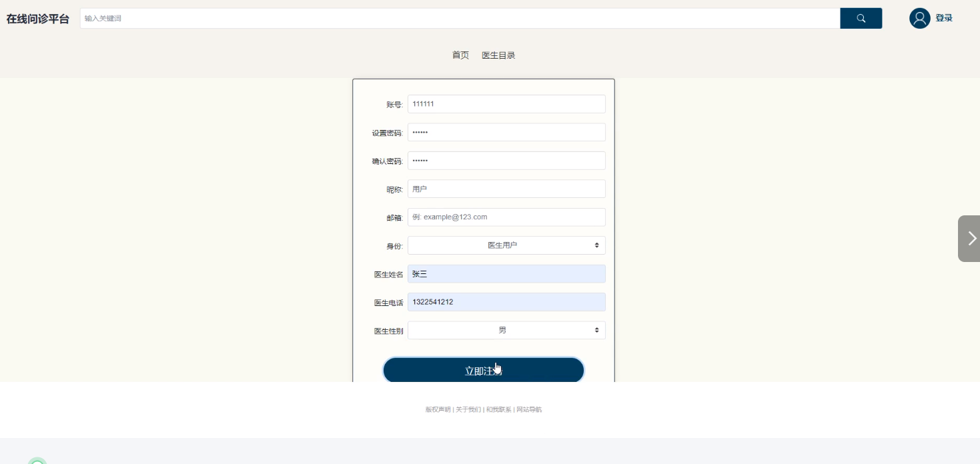
Task: Click the 在线问诊平台 site title
Action: pos(38,19)
